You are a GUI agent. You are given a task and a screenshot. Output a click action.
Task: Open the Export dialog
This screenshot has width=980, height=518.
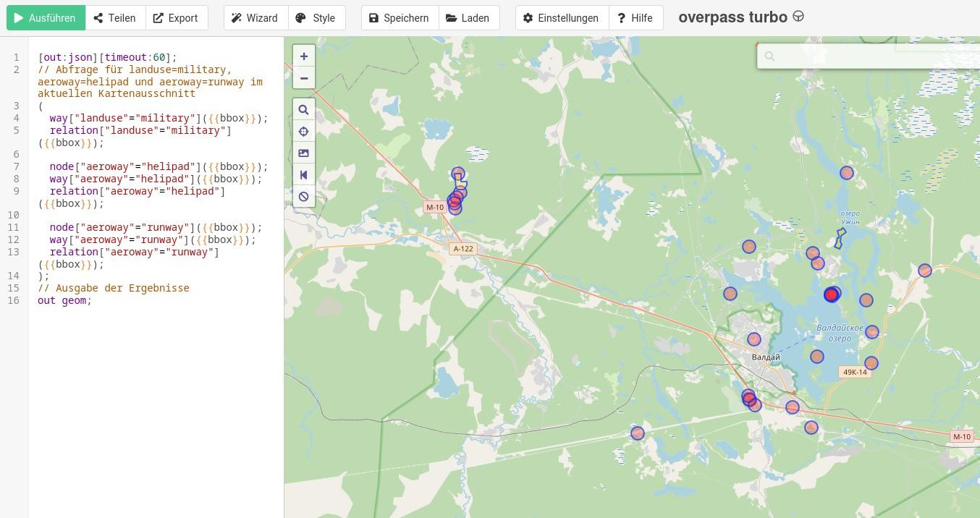(x=176, y=18)
